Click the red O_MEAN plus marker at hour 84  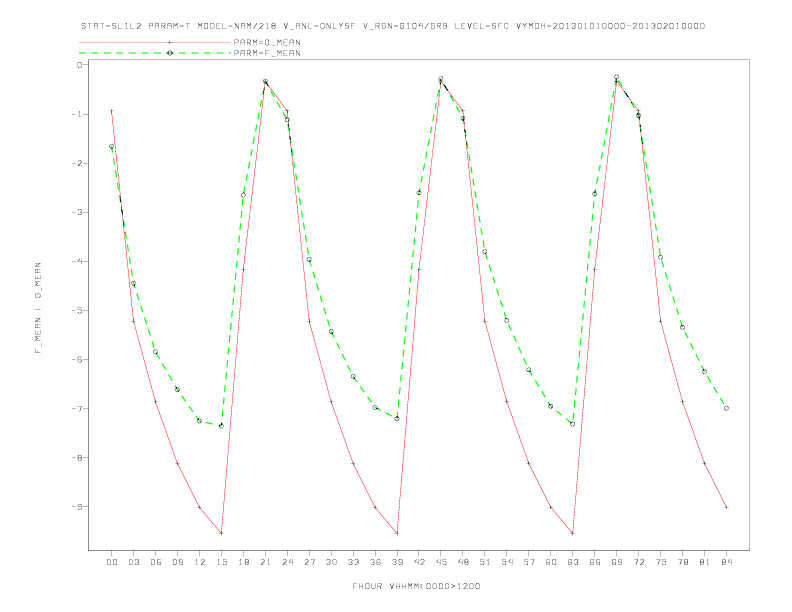coord(726,507)
